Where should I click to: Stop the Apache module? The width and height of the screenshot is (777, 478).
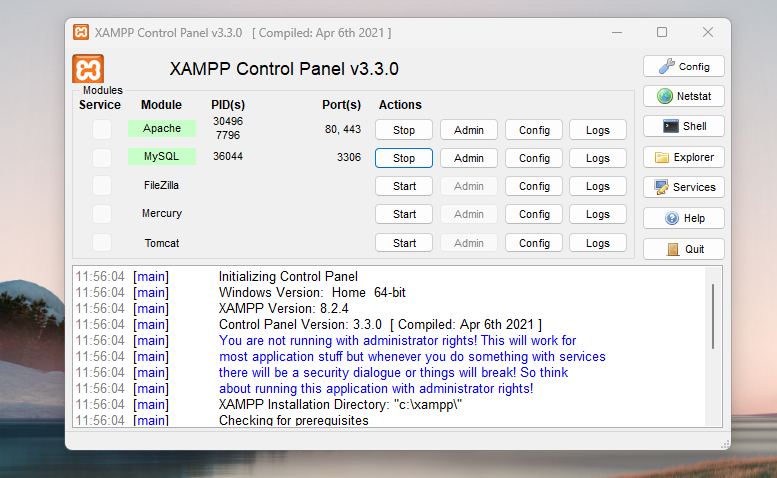(x=404, y=130)
